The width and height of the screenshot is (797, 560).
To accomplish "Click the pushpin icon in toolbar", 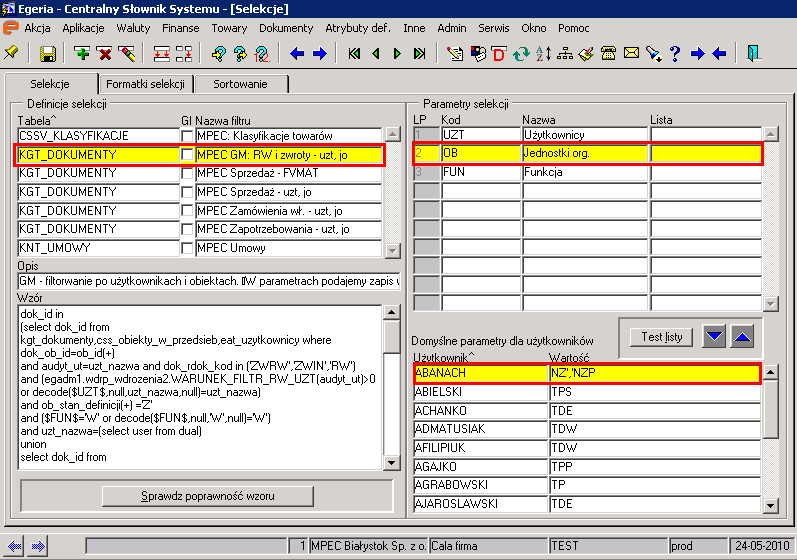I will (x=11, y=53).
